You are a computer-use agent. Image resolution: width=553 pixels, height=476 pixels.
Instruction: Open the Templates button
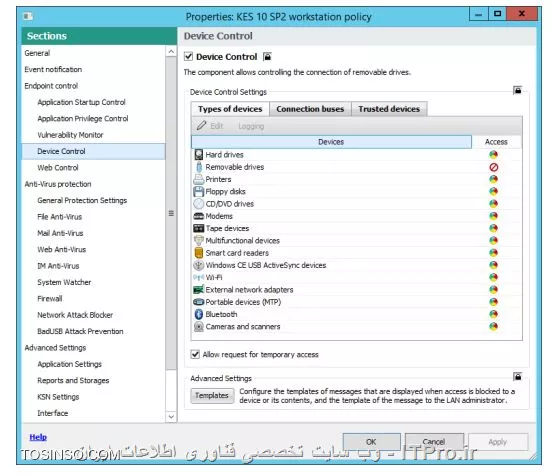tap(212, 396)
